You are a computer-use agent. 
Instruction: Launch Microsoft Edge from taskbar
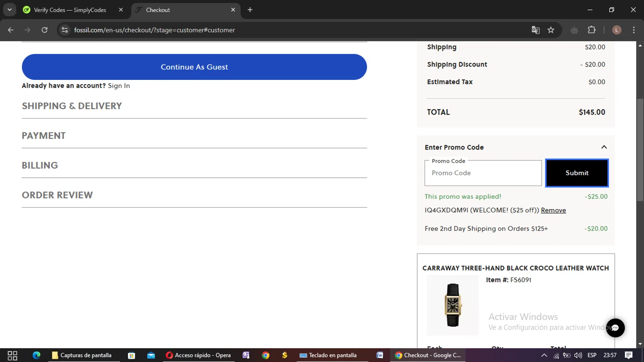pyautogui.click(x=36, y=356)
